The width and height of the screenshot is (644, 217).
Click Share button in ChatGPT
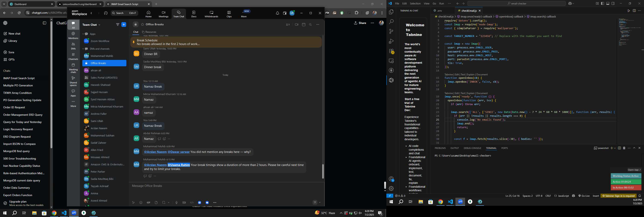[360, 23]
